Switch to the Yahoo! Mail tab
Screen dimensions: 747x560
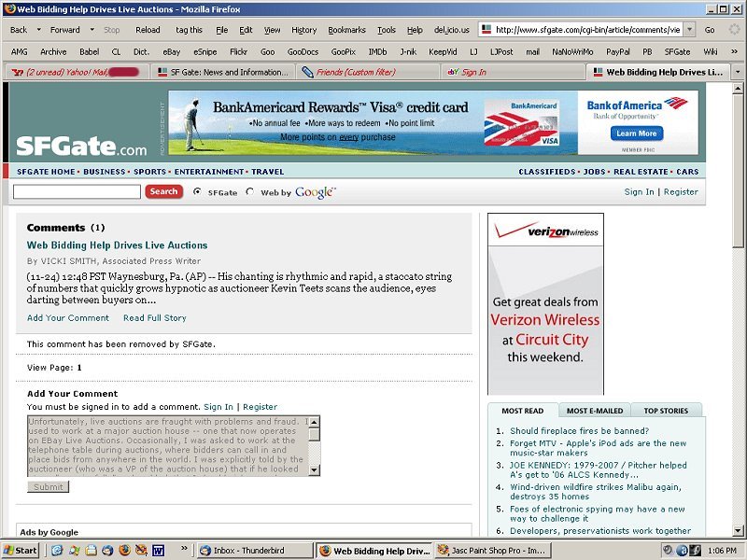(x=77, y=72)
